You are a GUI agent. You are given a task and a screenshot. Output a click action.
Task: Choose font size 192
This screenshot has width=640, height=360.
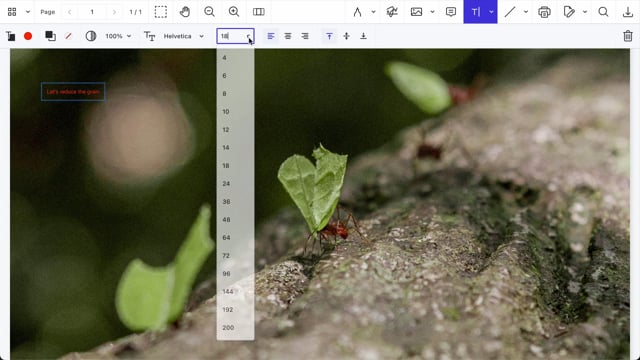(x=235, y=309)
